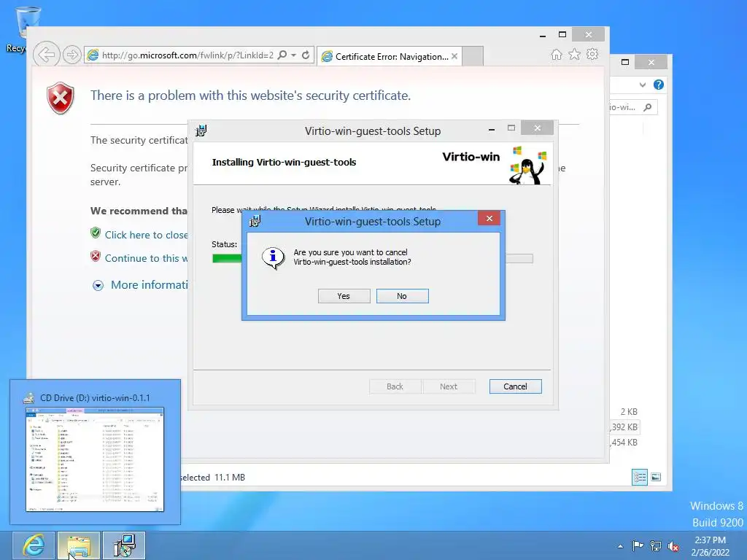Click the Internet Explorer address bar URL

pos(187,55)
